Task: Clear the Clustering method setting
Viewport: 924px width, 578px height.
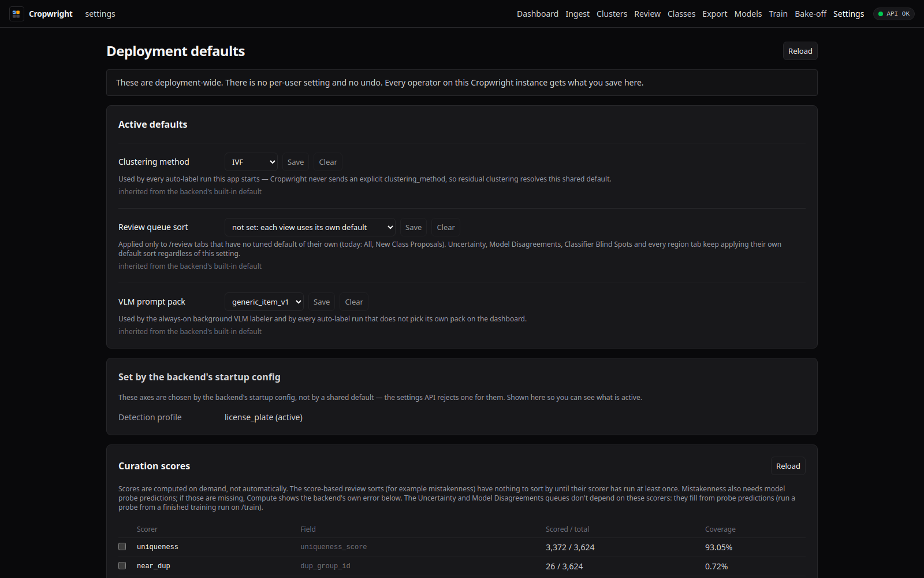Action: pyautogui.click(x=328, y=162)
